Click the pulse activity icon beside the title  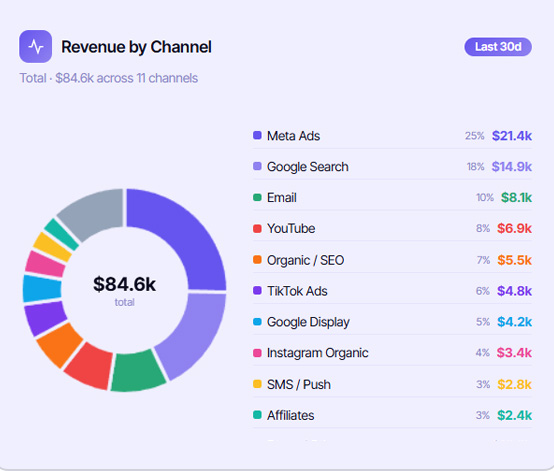36,46
